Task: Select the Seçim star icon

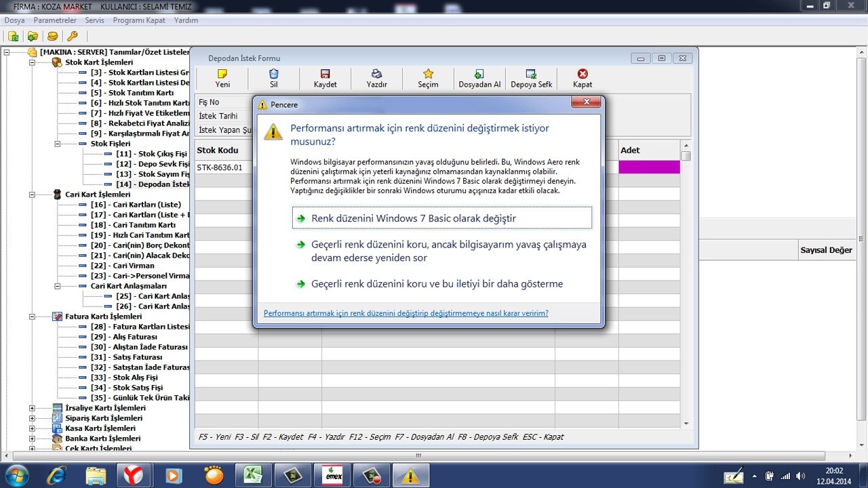Action: click(x=428, y=74)
